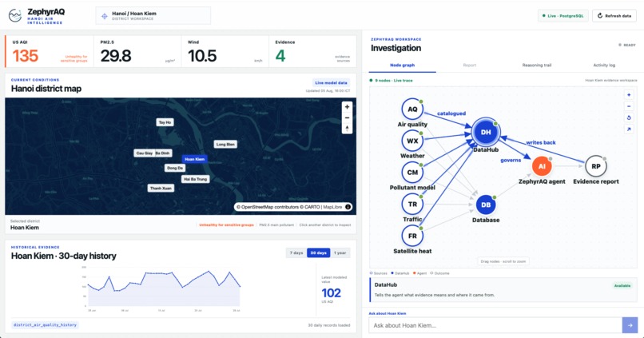Select Cau Giay district on map
This screenshot has width=644, height=338.
click(x=144, y=153)
